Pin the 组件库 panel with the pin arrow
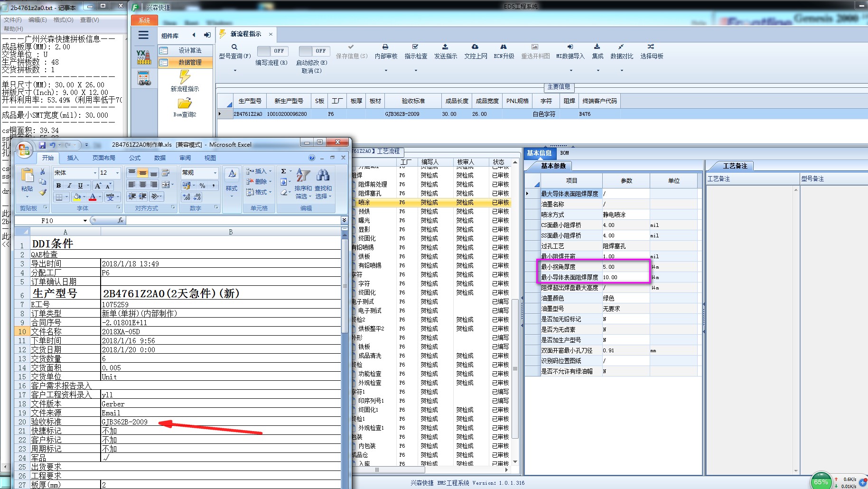 pyautogui.click(x=207, y=35)
